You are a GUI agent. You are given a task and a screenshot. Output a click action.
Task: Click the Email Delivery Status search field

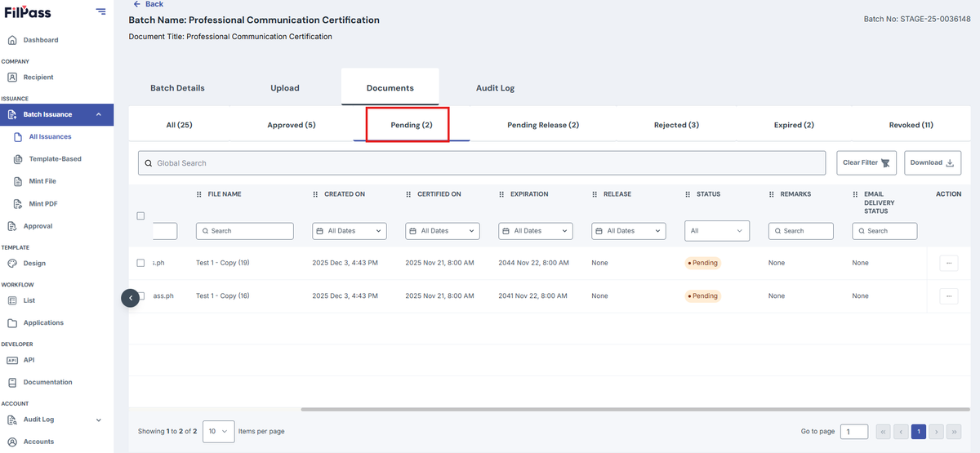pyautogui.click(x=884, y=231)
